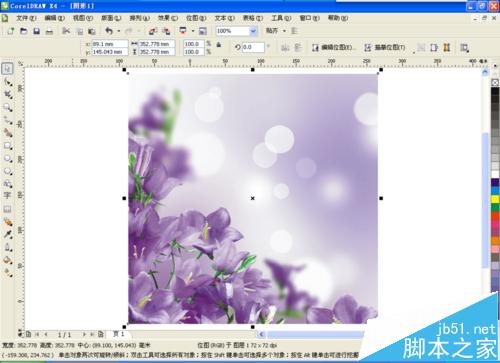
Task: Select the Pick tool in toolbox
Action: pyautogui.click(x=7, y=69)
